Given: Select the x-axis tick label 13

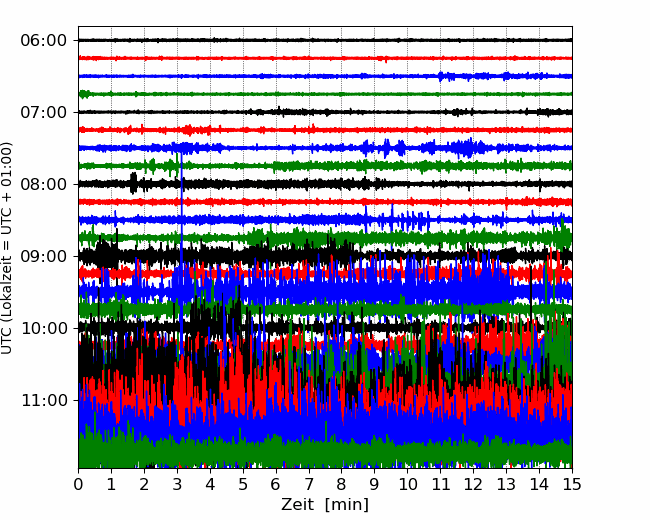Looking at the screenshot, I should pos(506,484).
